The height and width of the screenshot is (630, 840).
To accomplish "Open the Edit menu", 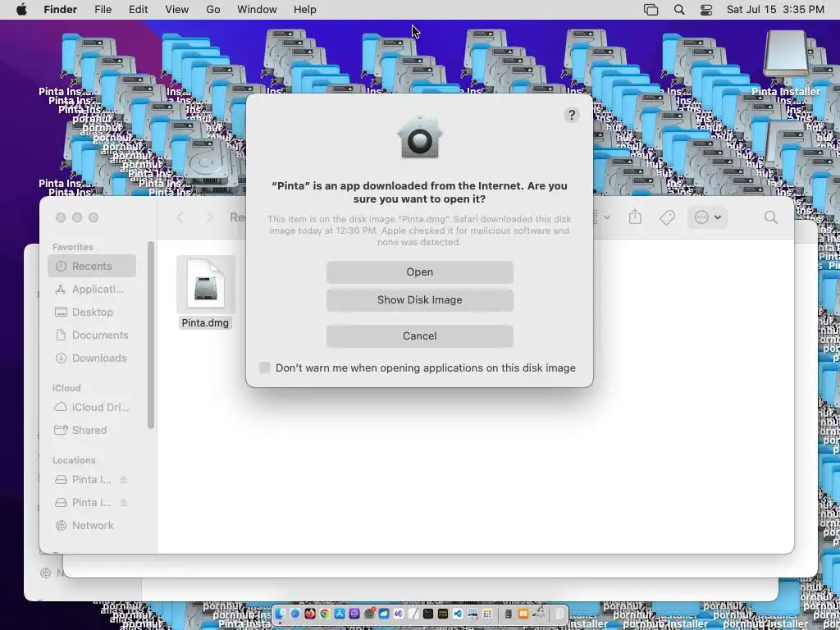I will [138, 10].
